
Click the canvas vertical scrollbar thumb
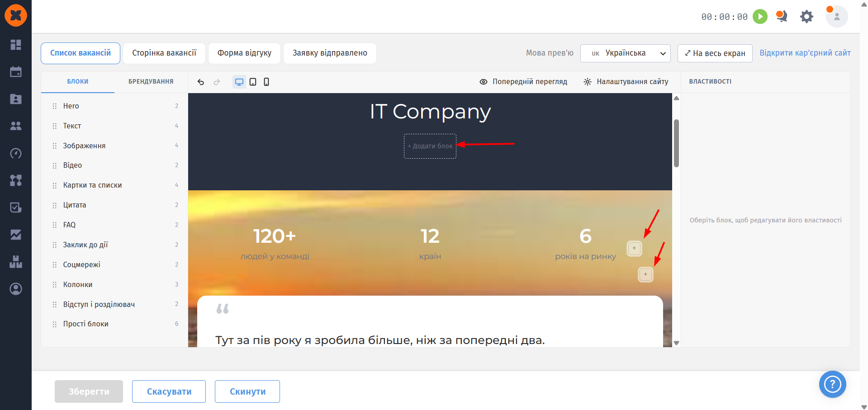676,143
